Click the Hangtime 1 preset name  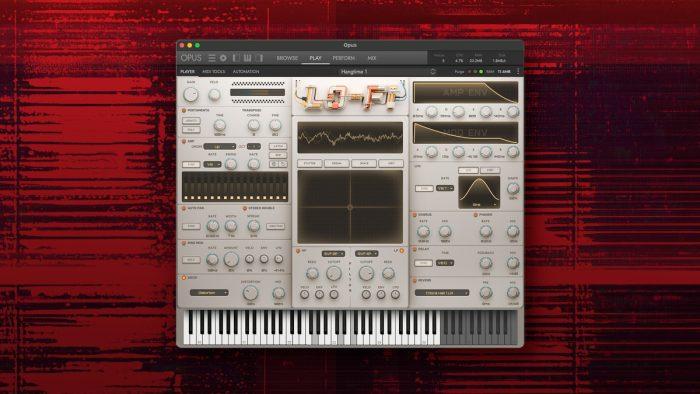354,71
